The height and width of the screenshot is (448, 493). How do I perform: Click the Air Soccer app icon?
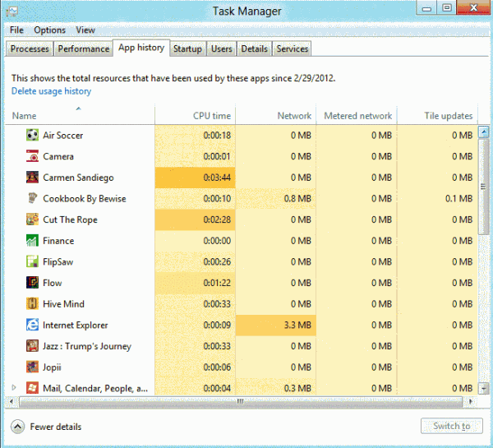tap(32, 136)
